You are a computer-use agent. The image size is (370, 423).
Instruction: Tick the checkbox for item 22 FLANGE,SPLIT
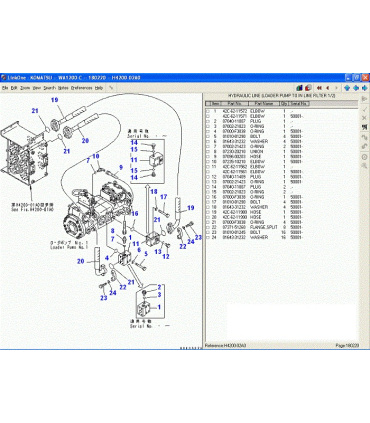[x=208, y=227]
